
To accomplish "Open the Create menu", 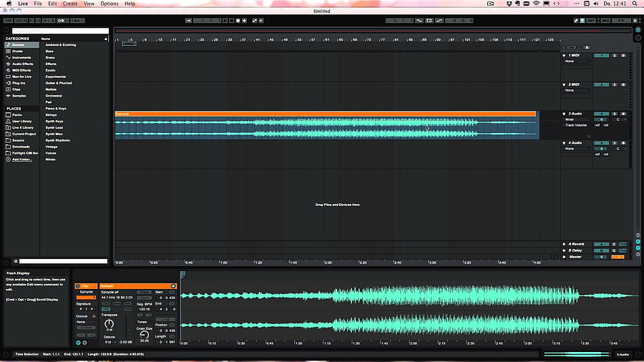I will 70,4.
